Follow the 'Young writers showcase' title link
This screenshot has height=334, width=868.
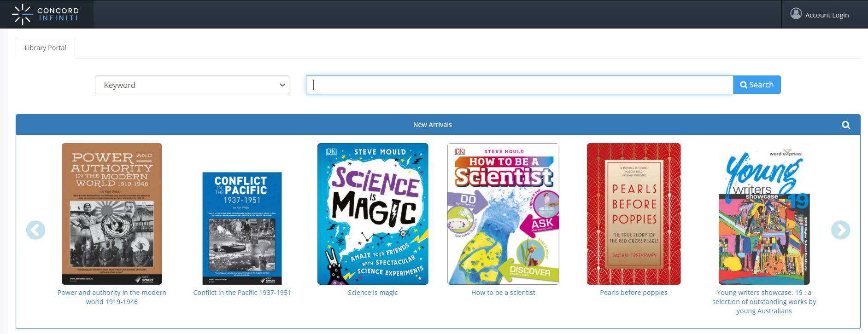click(764, 302)
